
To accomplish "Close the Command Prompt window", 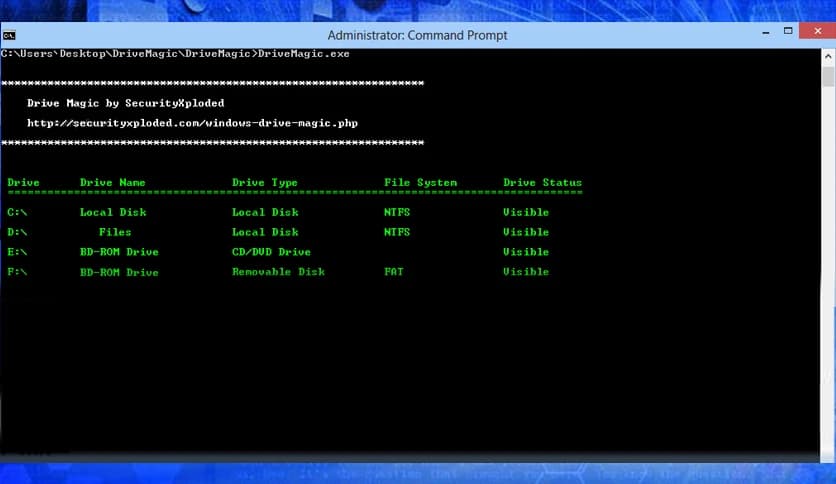I will (817, 31).
